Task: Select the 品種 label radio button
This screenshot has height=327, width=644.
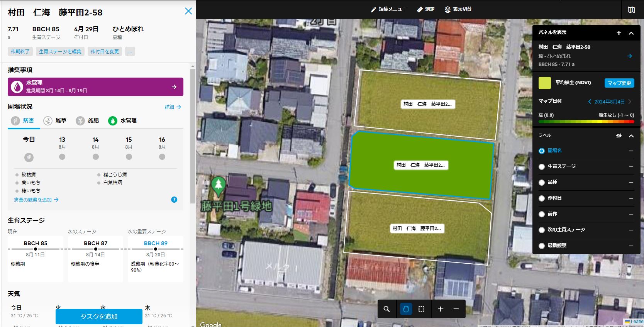Action: pyautogui.click(x=542, y=183)
